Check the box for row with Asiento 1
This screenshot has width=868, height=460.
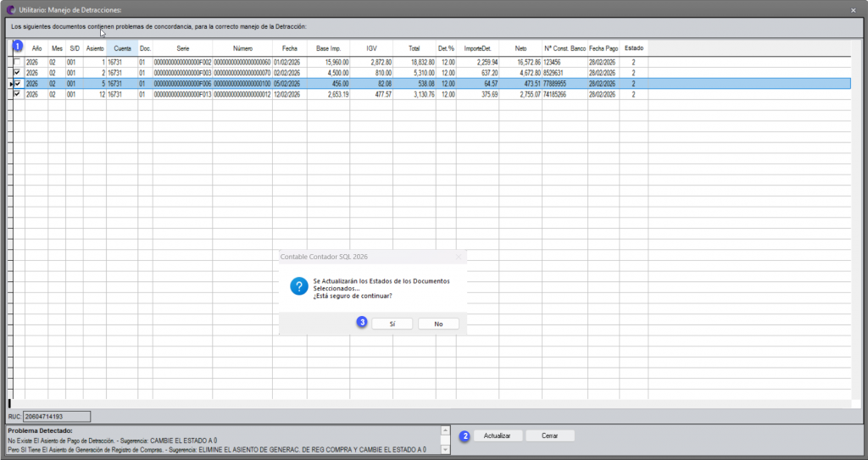coord(17,62)
